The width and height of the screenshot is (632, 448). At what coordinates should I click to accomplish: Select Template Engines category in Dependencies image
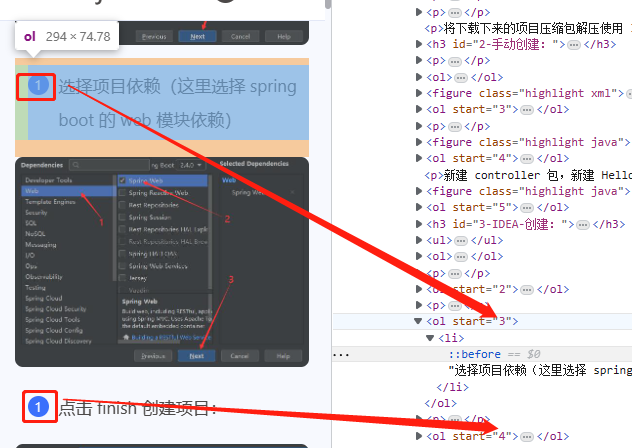pos(50,202)
